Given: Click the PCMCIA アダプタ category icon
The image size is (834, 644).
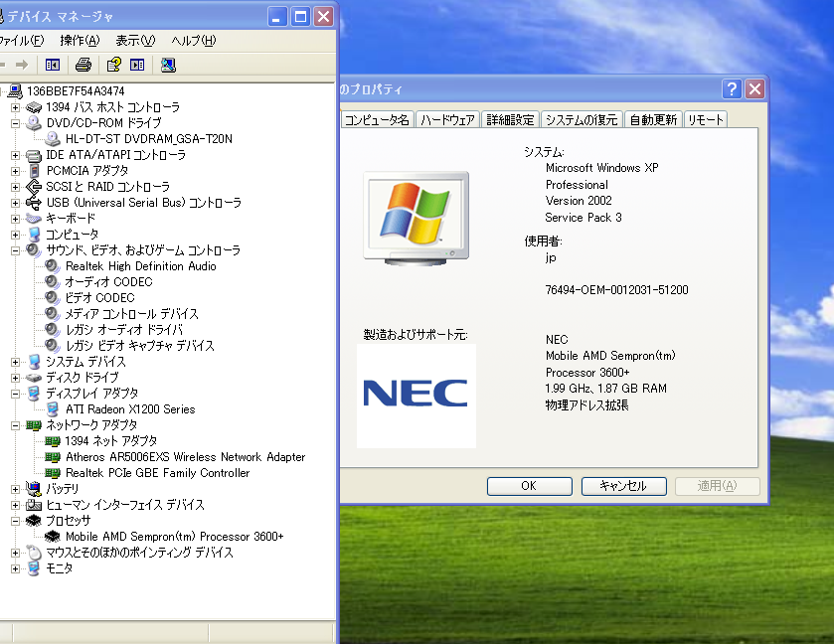Looking at the screenshot, I should pyautogui.click(x=34, y=171).
